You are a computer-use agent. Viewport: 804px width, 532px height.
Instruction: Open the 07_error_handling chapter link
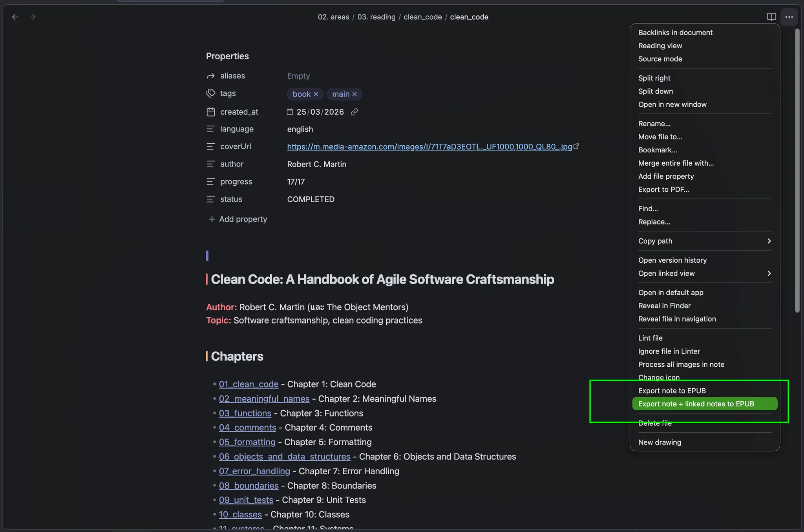[254, 471]
